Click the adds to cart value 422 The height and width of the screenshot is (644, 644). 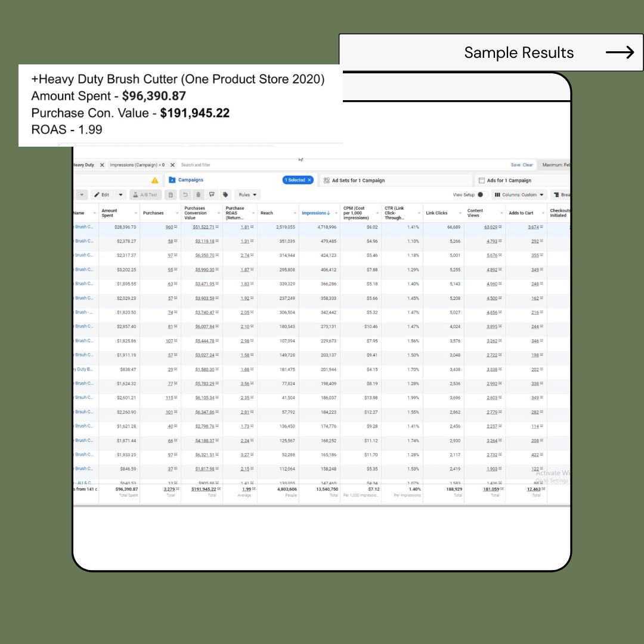535,454
